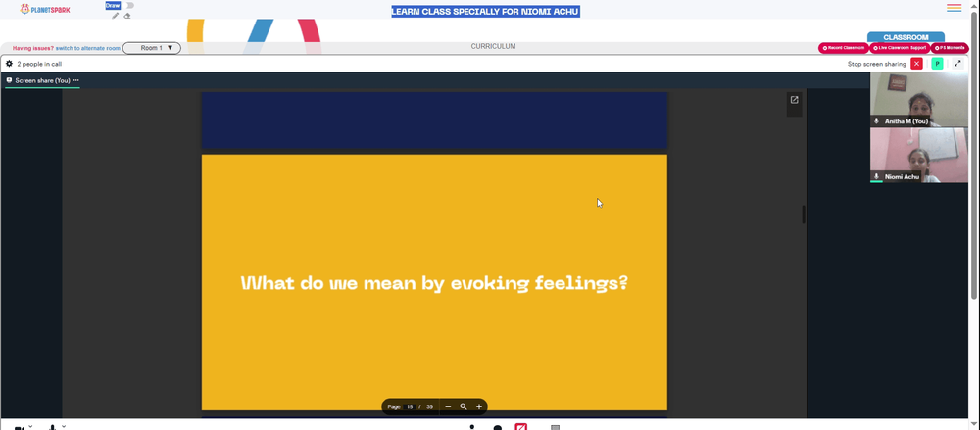Screen dimensions: 980x430
Task: Open Screen share tab options ellipsis
Action: [76, 80]
